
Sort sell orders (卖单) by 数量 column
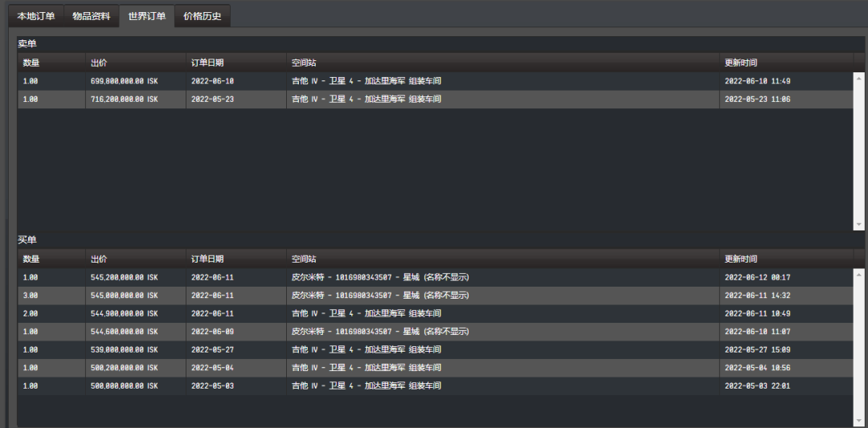51,63
